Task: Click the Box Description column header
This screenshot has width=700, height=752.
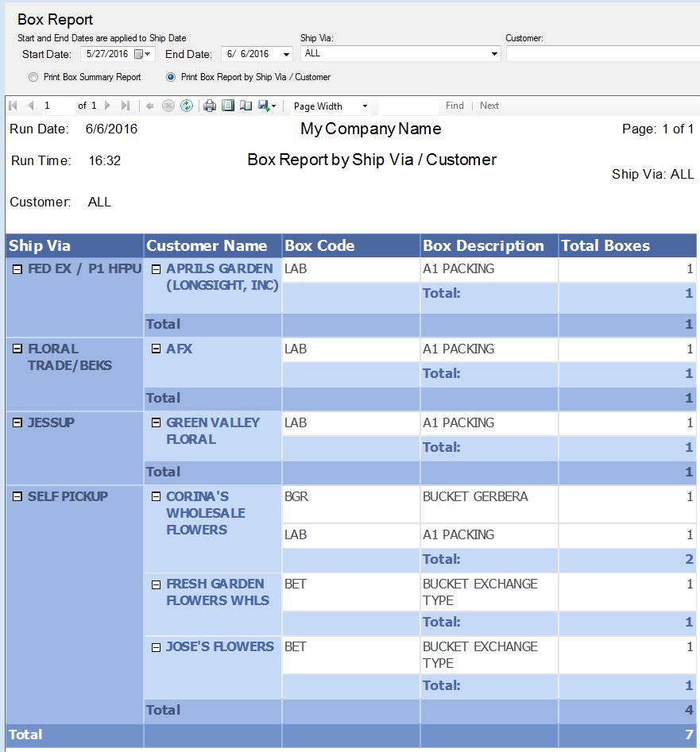Action: click(x=489, y=246)
